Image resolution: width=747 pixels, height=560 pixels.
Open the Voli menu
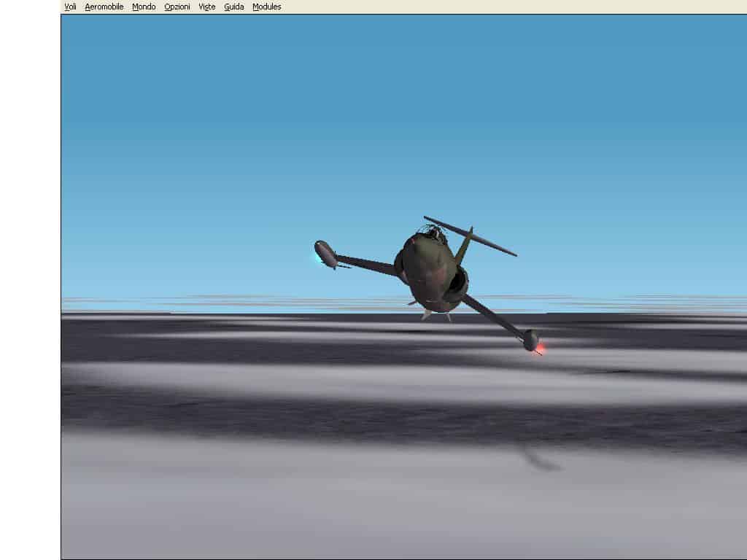pos(70,7)
